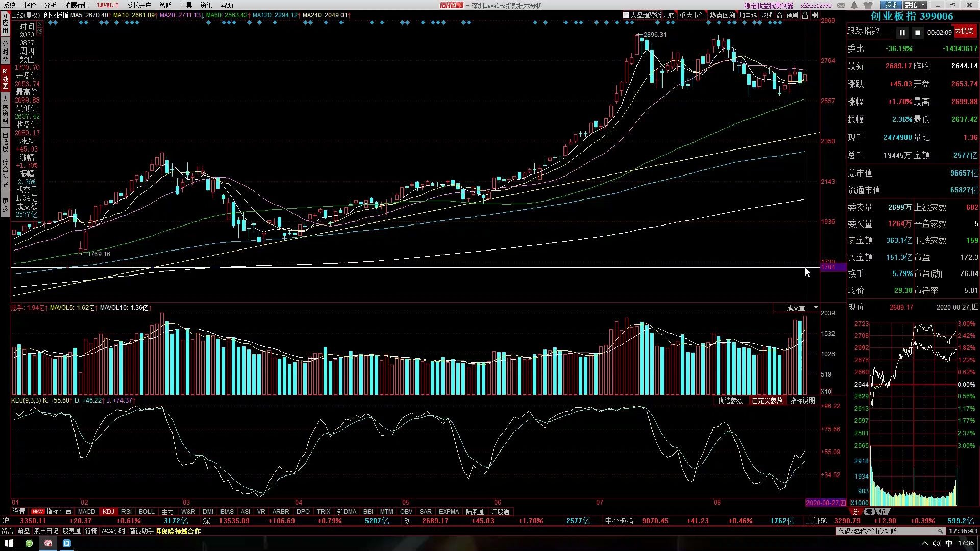Screen dimensions: 980x551
Task: Click the lock icon in chart toolbar
Action: point(805,15)
